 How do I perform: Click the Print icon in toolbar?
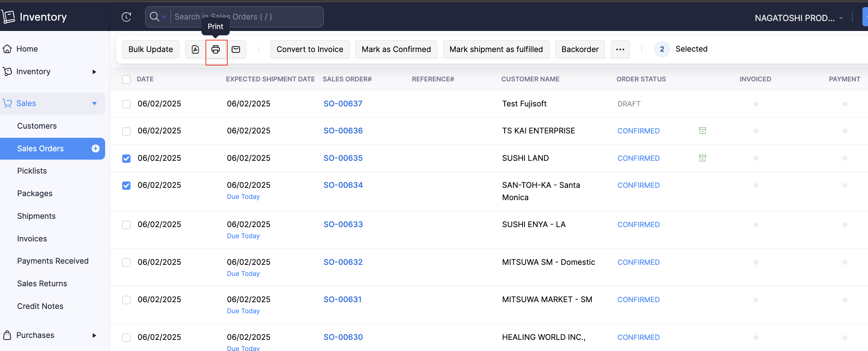215,49
